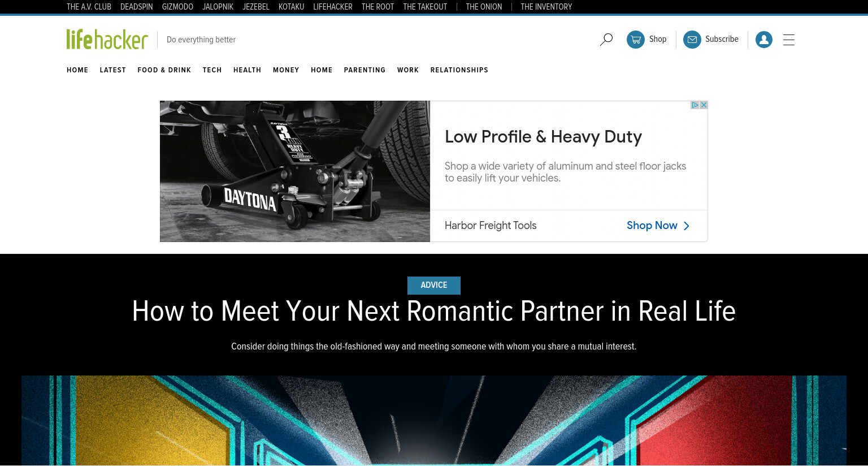Open FOOD & DRINK section
The height and width of the screenshot is (466, 868).
(x=164, y=70)
